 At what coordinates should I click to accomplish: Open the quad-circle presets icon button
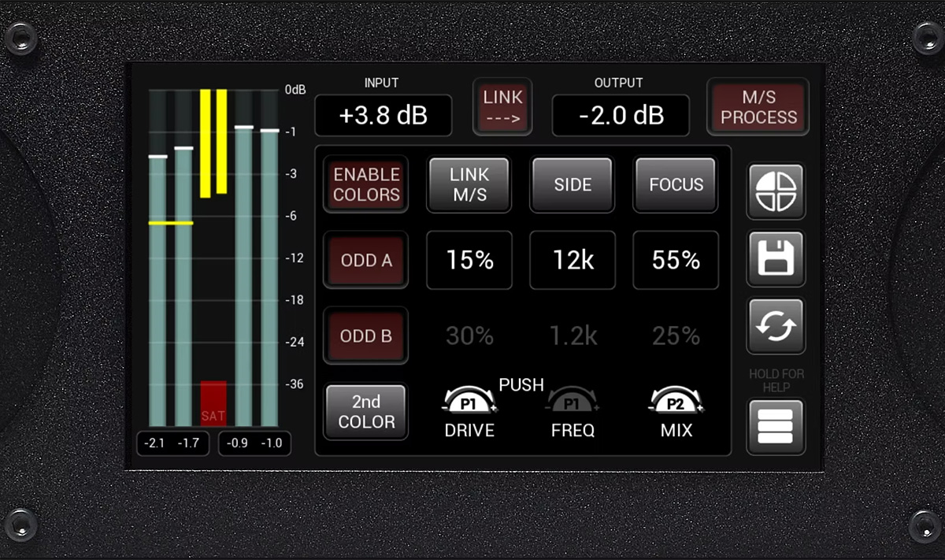point(776,191)
